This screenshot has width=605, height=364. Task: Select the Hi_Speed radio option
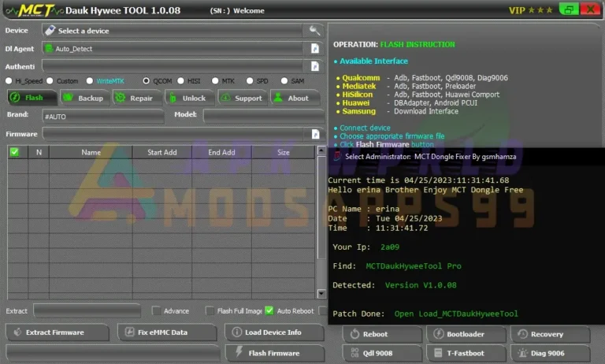pyautogui.click(x=9, y=80)
